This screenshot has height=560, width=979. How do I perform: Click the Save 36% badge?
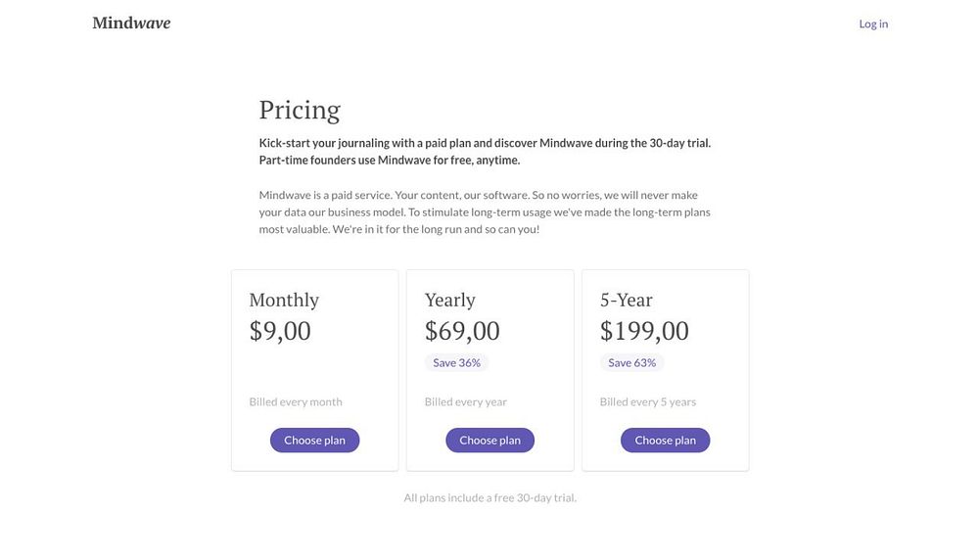(x=456, y=362)
